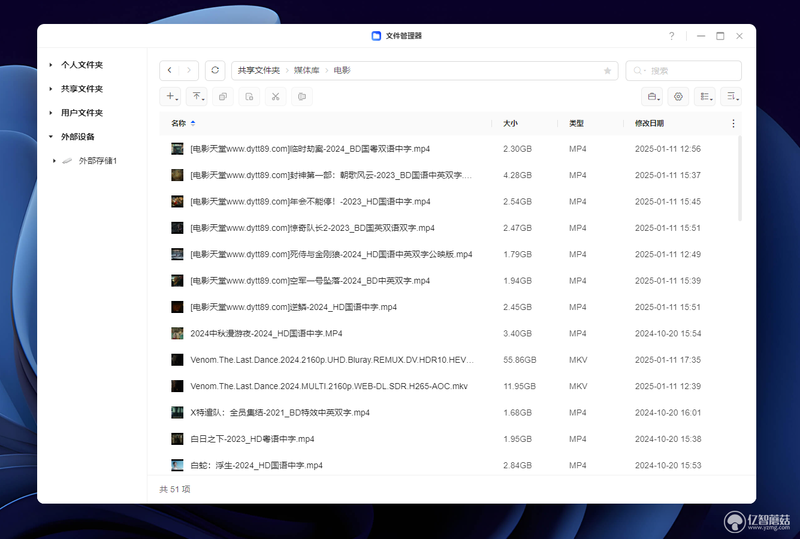Select 个人文件夹 in the sidebar

point(82,65)
